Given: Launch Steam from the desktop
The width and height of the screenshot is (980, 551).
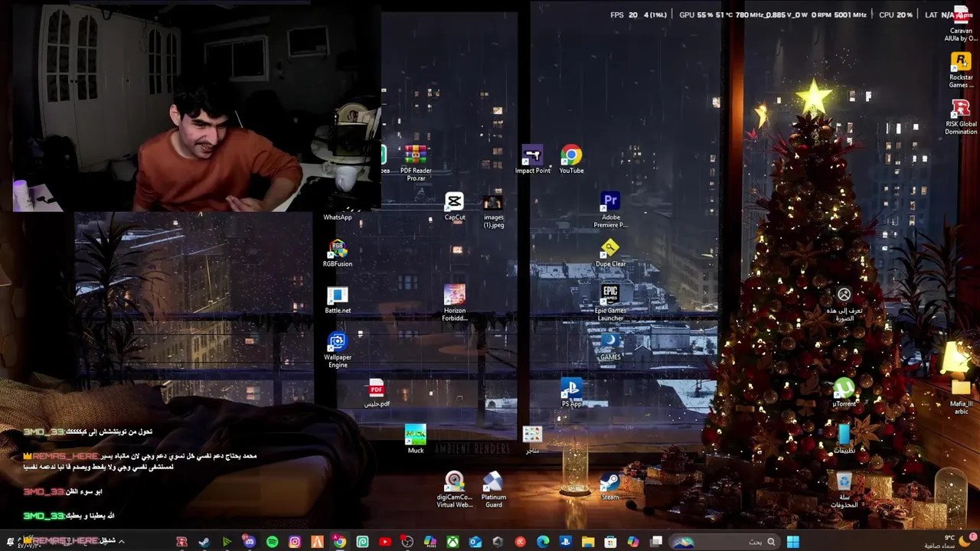Looking at the screenshot, I should pyautogui.click(x=610, y=487).
